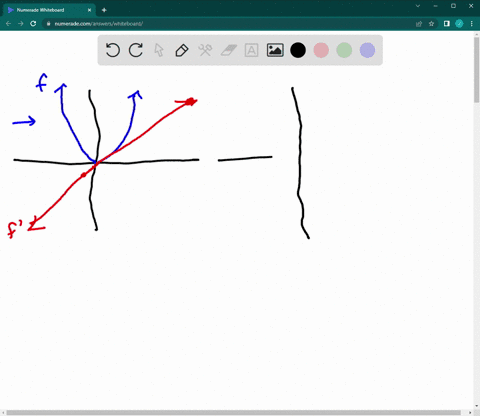Choose the purple ink color
Screen dimensions: 480x416
[x=368, y=50]
